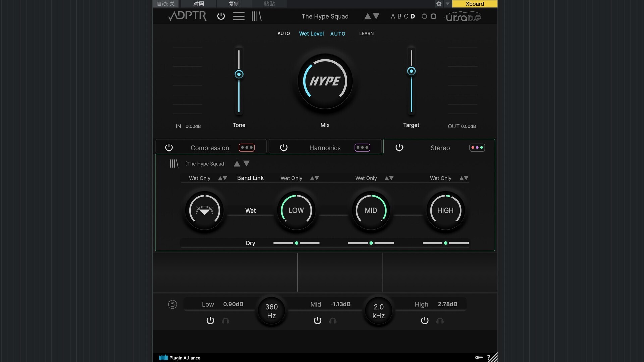
Task: Paste state using clipboard icon
Action: [x=433, y=16]
